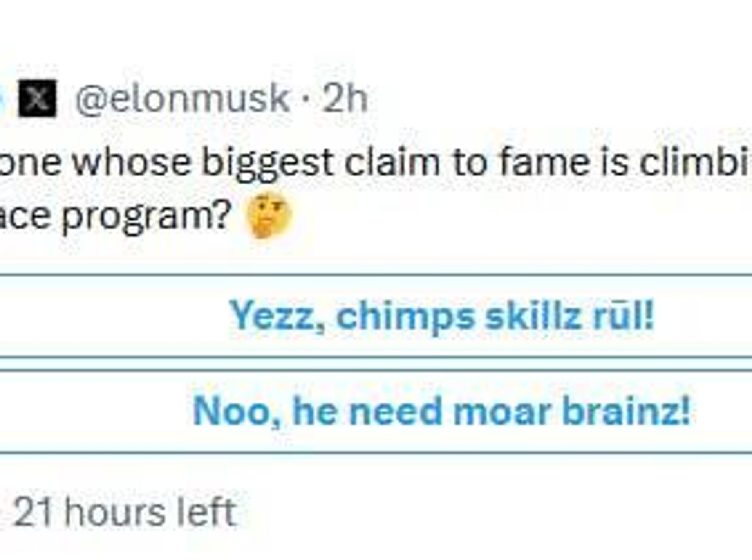Click the black X logo badge
Viewport: 752px width, 560px height.
(37, 99)
